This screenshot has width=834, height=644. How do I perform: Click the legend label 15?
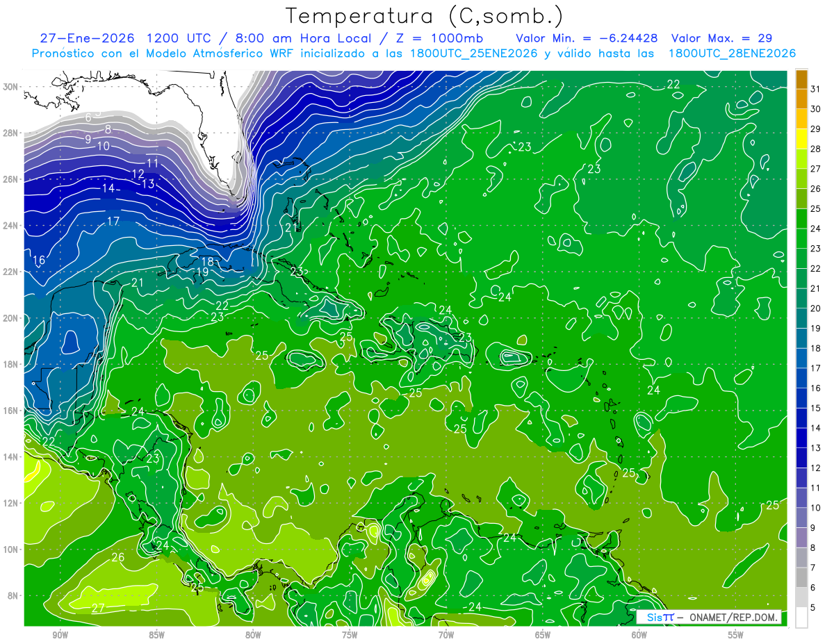point(816,408)
